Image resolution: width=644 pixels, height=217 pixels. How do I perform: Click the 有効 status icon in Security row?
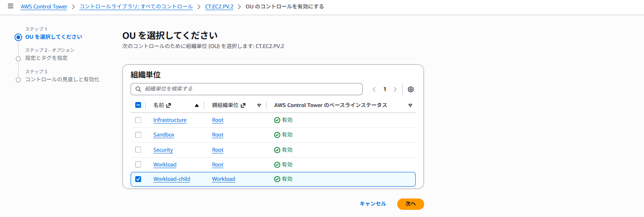click(x=277, y=150)
